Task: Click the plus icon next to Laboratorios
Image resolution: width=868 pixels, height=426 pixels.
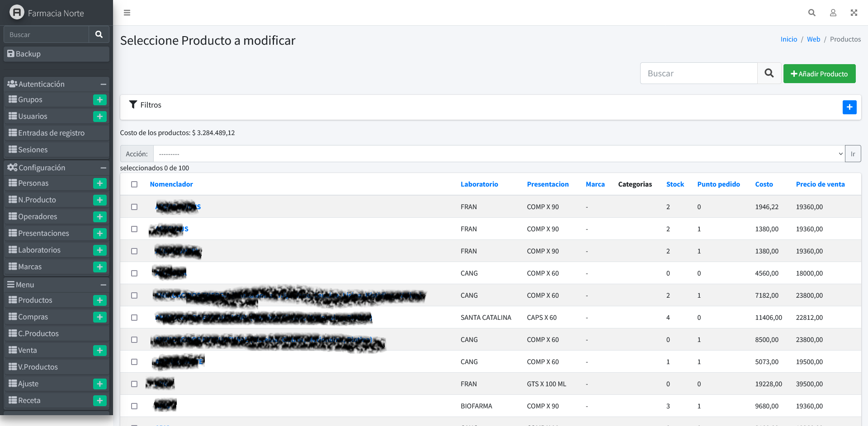Action: tap(99, 250)
